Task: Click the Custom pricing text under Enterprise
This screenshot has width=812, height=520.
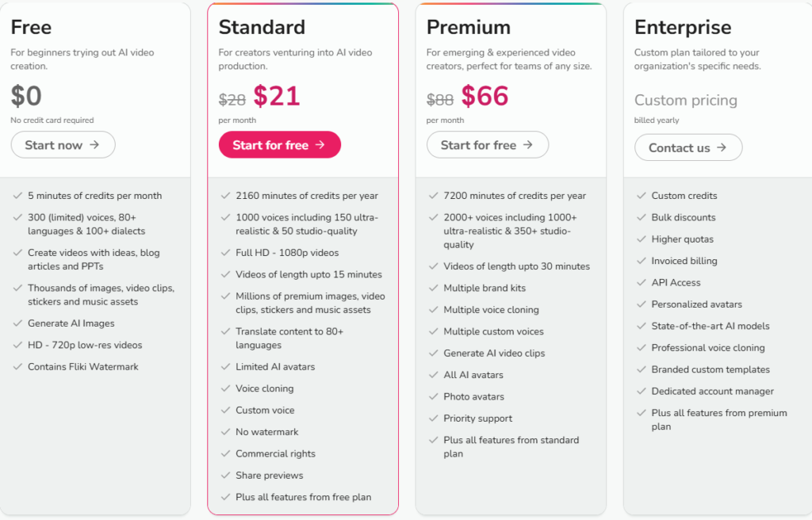Action: (x=685, y=101)
